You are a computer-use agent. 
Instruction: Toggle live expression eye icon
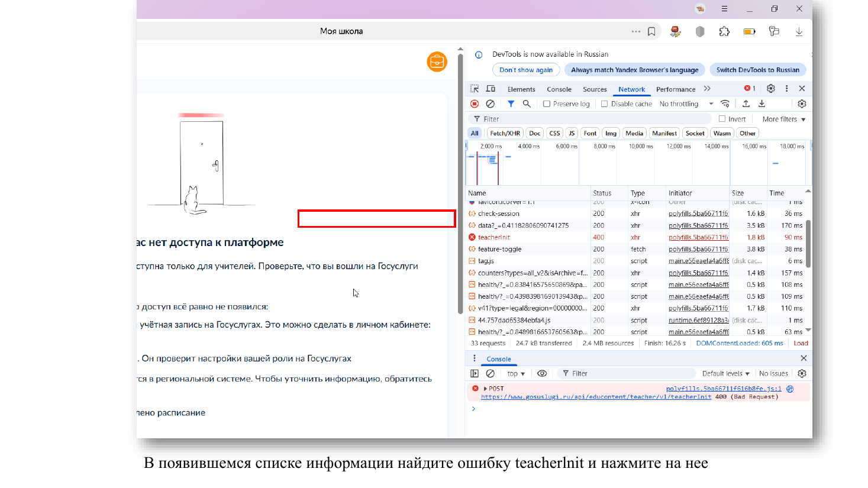coord(541,373)
